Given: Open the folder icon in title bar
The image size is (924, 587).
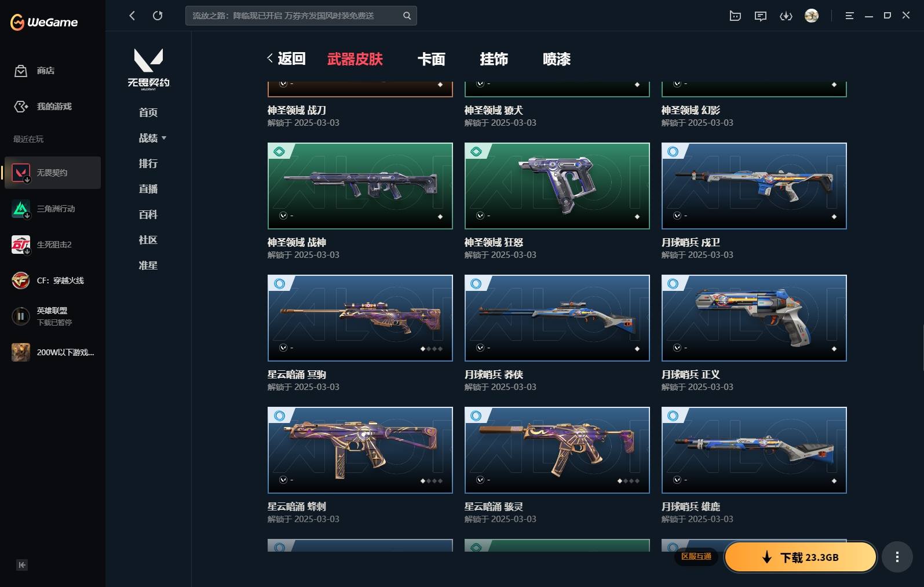Looking at the screenshot, I should coord(735,16).
